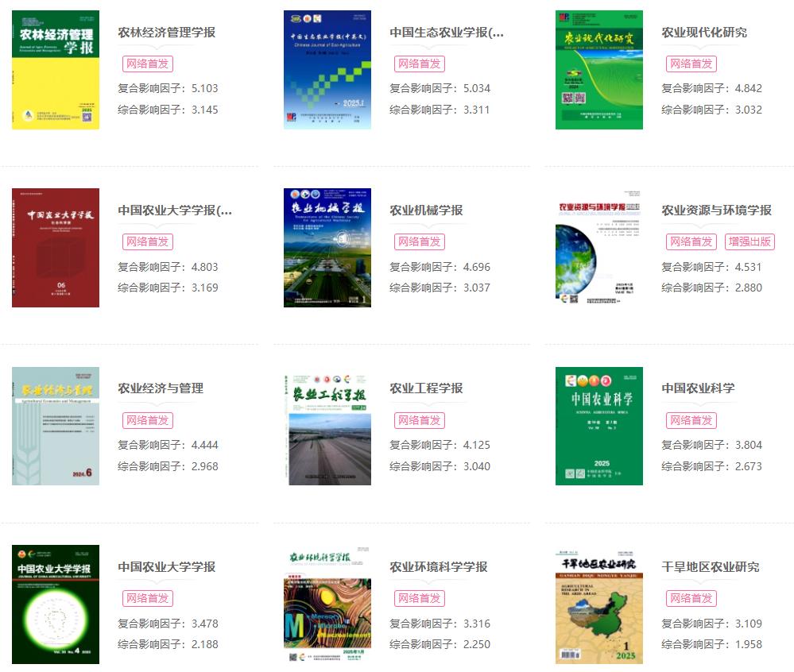
Task: Select text 复合影响因子: 3.316
Action: pos(440,624)
